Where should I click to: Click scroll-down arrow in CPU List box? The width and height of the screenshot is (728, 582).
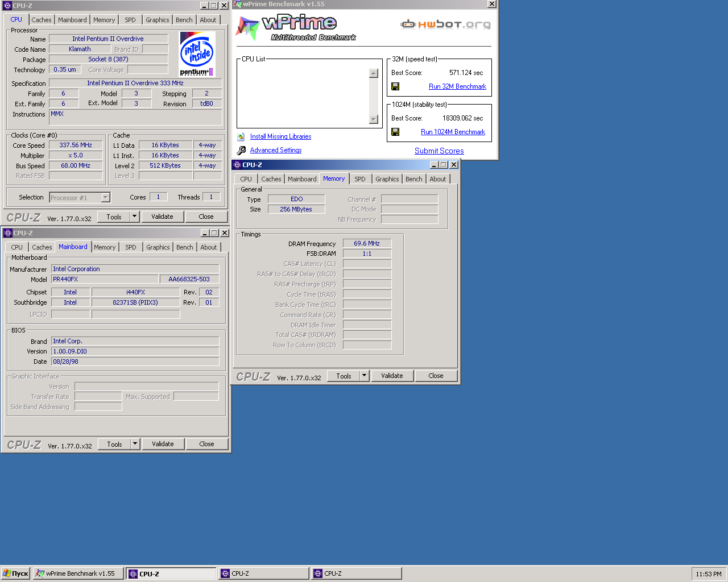point(374,119)
